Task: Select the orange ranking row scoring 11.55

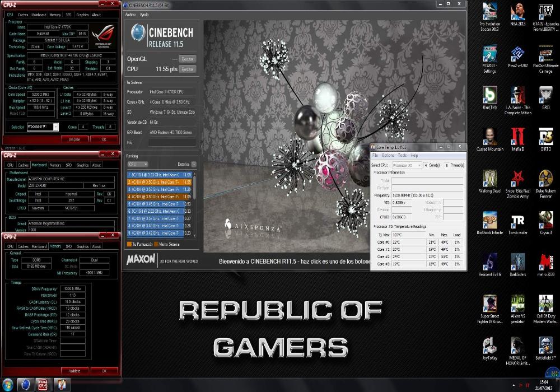Action: (159, 182)
